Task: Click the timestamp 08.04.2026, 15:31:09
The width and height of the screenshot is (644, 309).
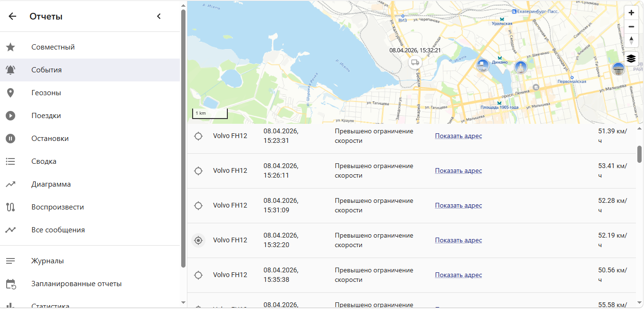Action: (281, 206)
